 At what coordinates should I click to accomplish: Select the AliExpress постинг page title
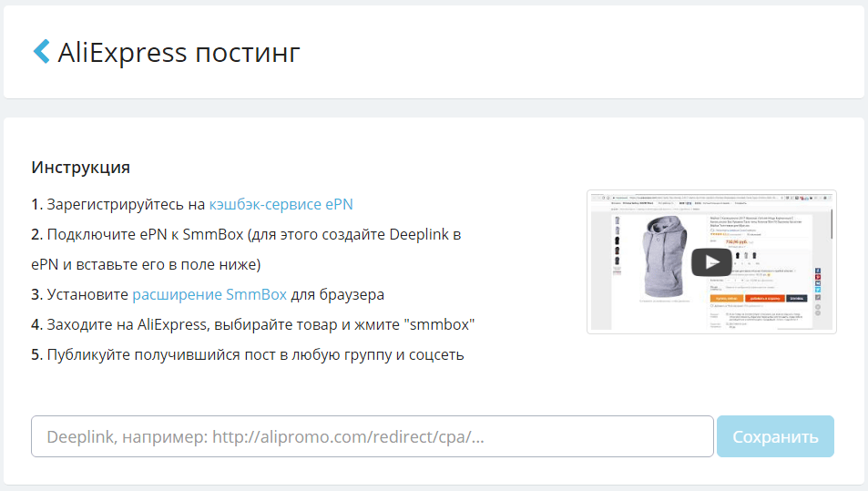coord(179,52)
